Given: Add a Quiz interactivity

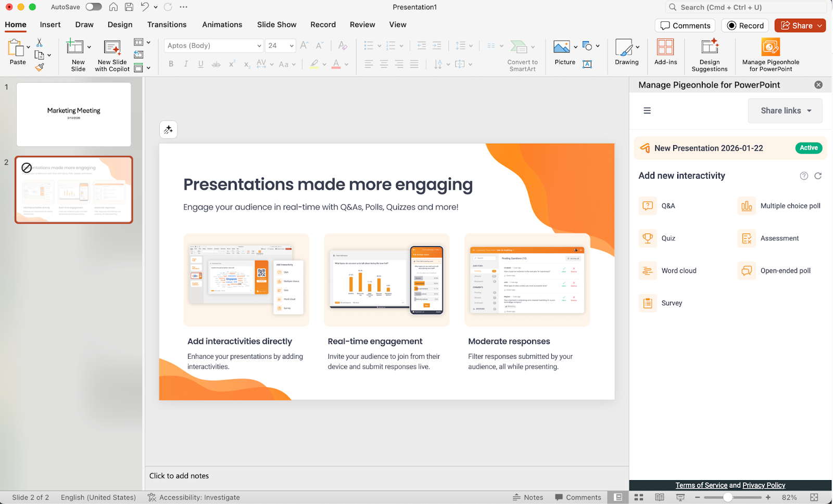Looking at the screenshot, I should pos(668,239).
